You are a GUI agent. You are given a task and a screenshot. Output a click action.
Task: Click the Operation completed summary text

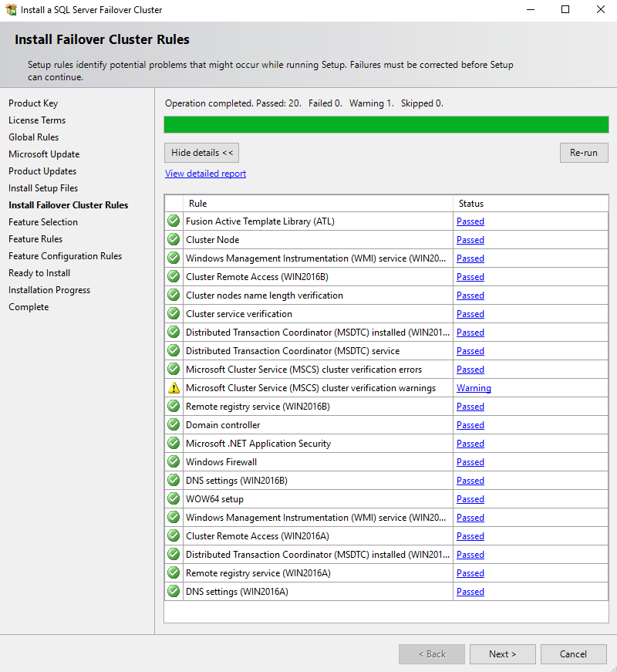(x=304, y=103)
